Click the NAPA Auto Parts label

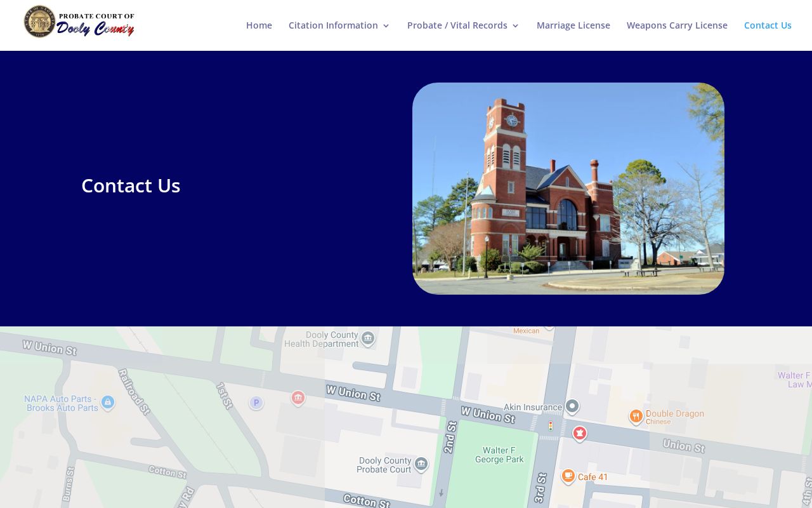coord(62,403)
